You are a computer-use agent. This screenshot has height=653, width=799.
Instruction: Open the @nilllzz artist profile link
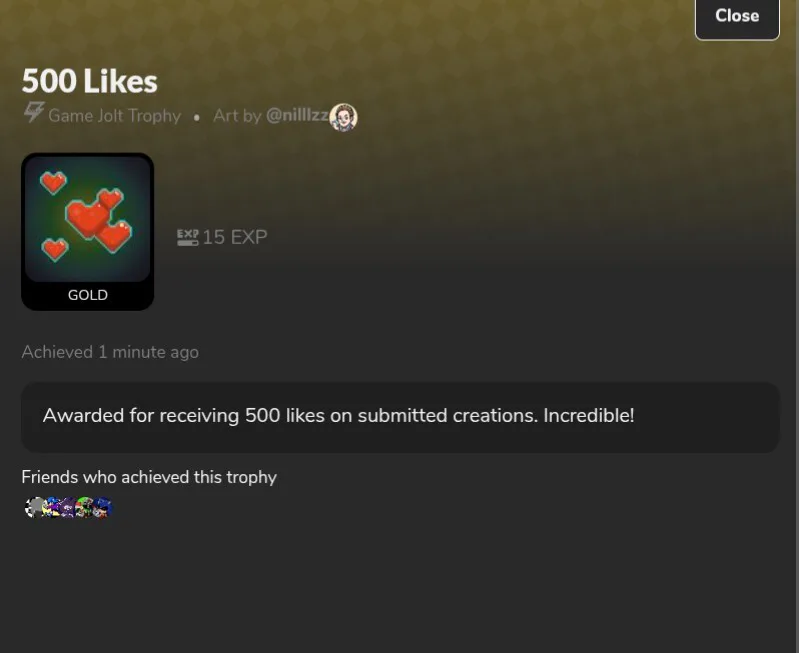(x=297, y=115)
